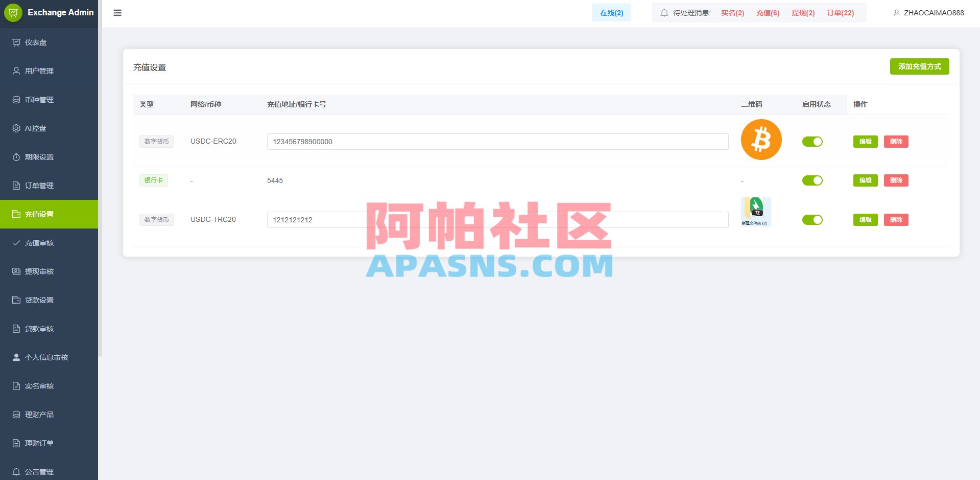The width and height of the screenshot is (980, 480).
Task: Click the 在线(2) online badge
Action: tap(611, 13)
